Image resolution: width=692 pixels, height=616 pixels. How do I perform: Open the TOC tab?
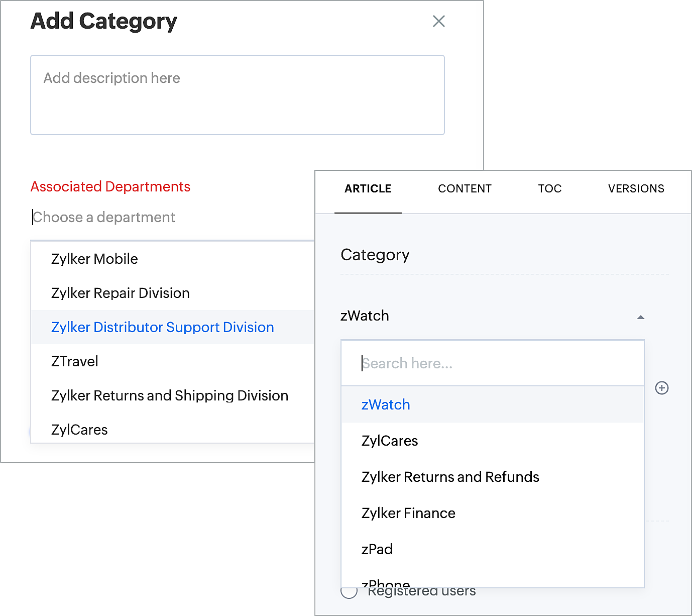tap(549, 189)
